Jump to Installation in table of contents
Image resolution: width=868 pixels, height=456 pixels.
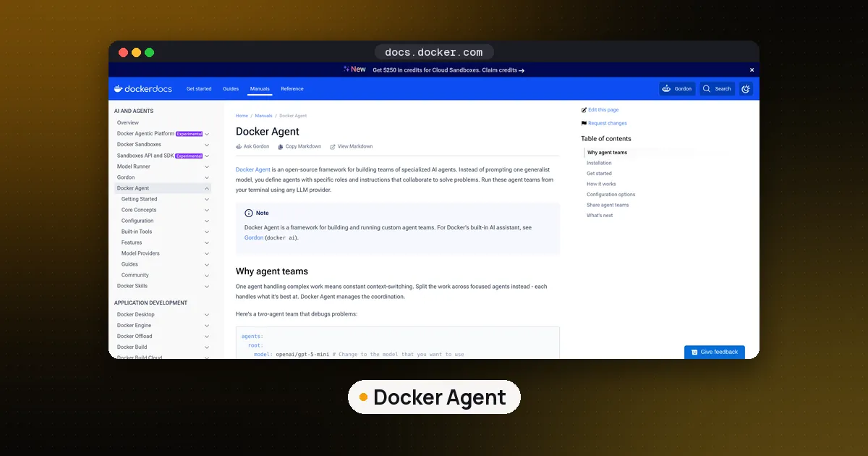[x=599, y=164]
